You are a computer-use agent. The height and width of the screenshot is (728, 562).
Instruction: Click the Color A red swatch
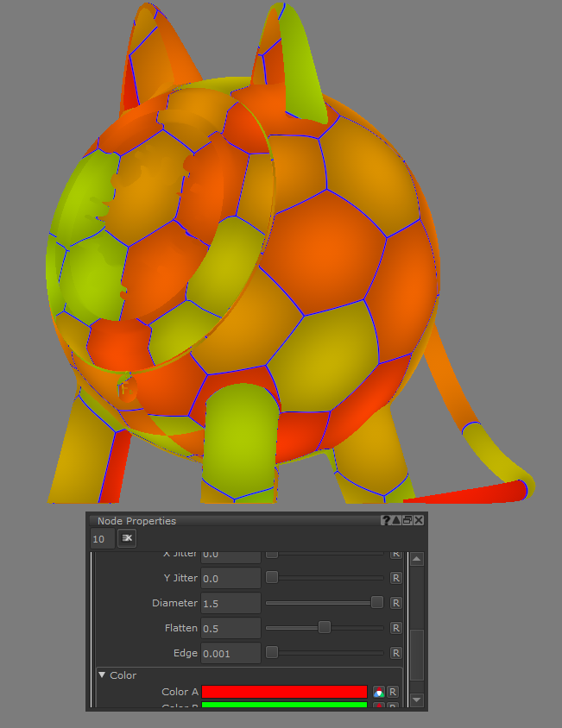pyautogui.click(x=284, y=692)
